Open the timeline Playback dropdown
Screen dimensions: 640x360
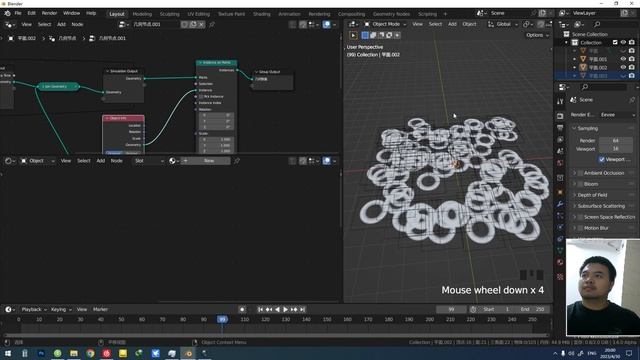pyautogui.click(x=34, y=309)
